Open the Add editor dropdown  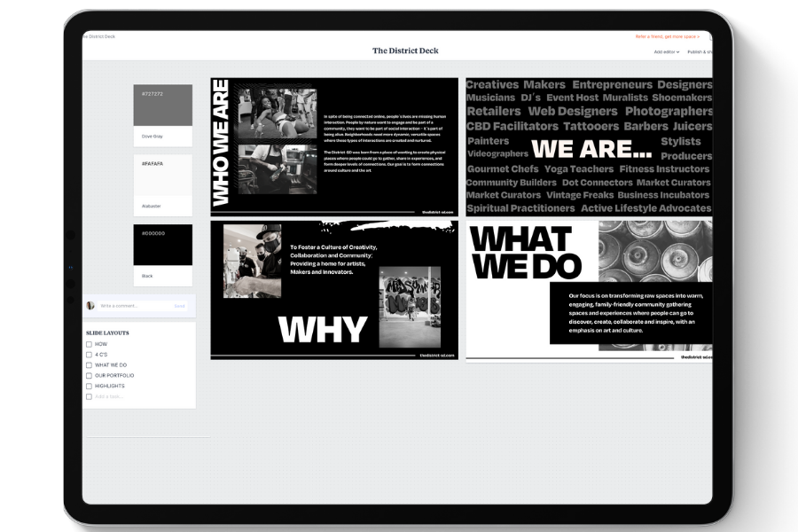(667, 52)
